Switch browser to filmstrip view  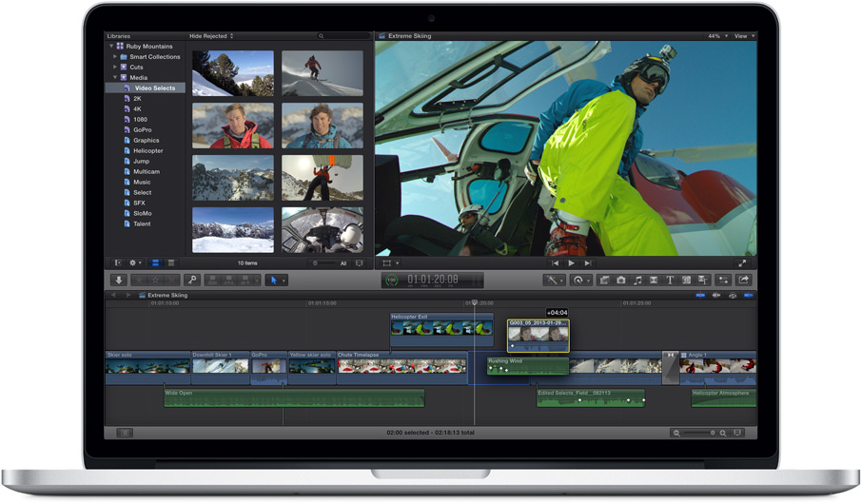155,263
